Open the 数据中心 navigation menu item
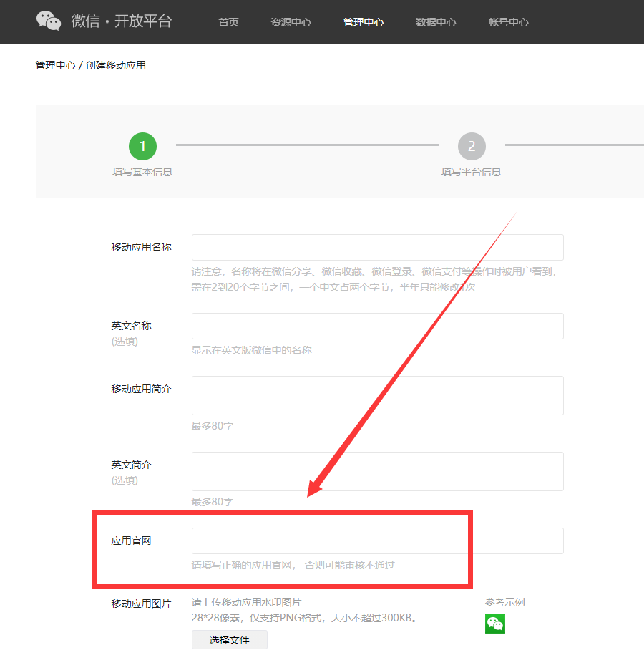 click(x=436, y=22)
